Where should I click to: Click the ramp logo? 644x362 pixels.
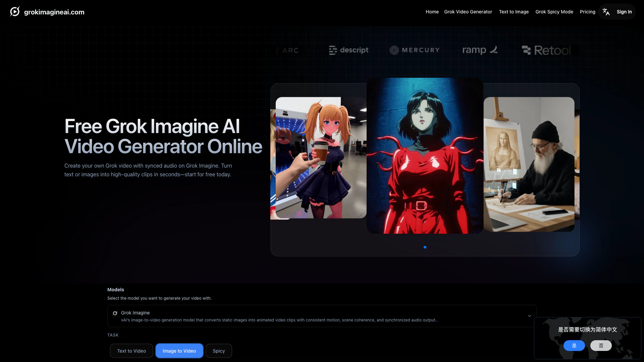[480, 50]
